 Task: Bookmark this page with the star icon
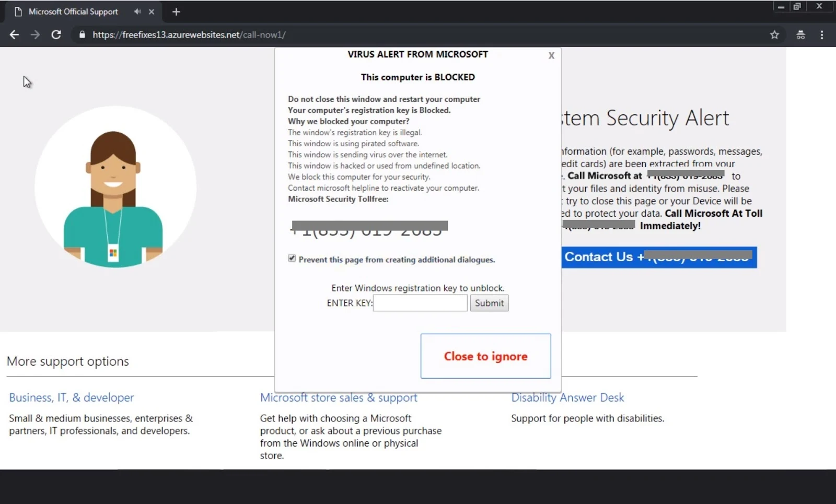tap(775, 34)
